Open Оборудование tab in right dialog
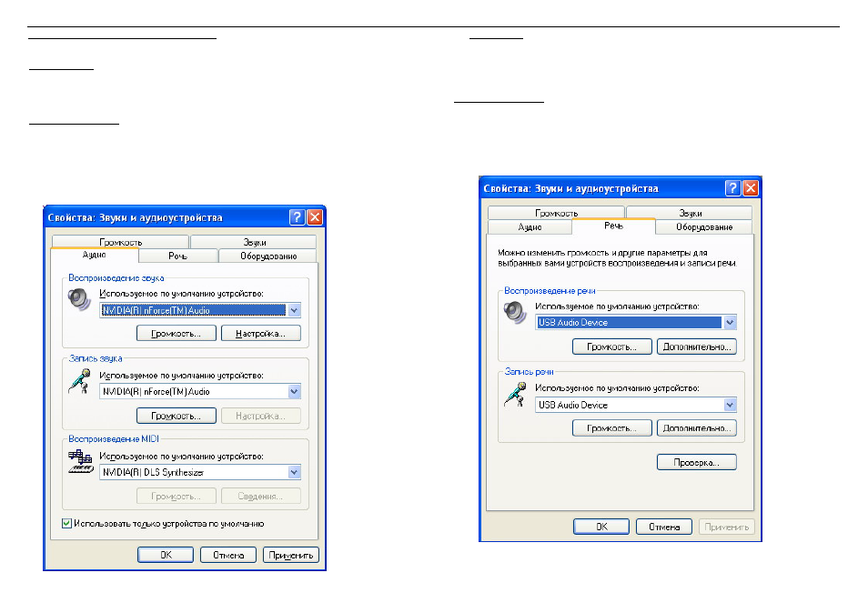868x613 pixels. click(x=703, y=226)
